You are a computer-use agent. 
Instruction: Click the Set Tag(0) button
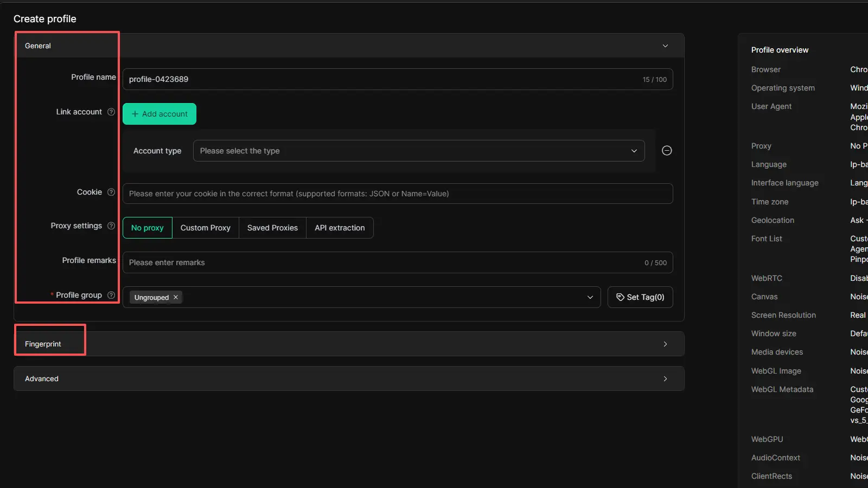640,297
